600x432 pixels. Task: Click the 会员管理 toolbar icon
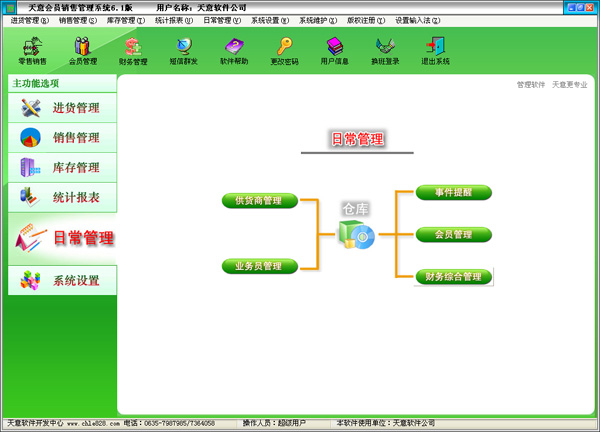coord(83,47)
